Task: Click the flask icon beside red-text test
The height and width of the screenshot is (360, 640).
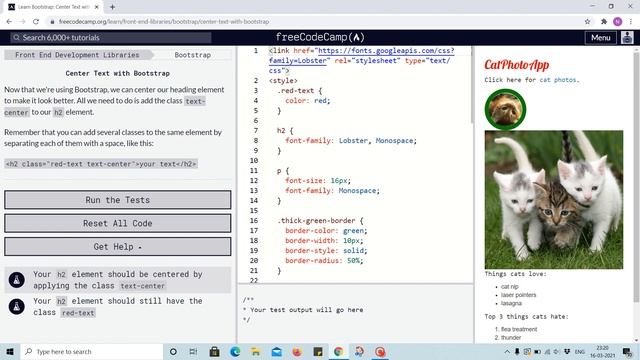Action: click(x=17, y=307)
